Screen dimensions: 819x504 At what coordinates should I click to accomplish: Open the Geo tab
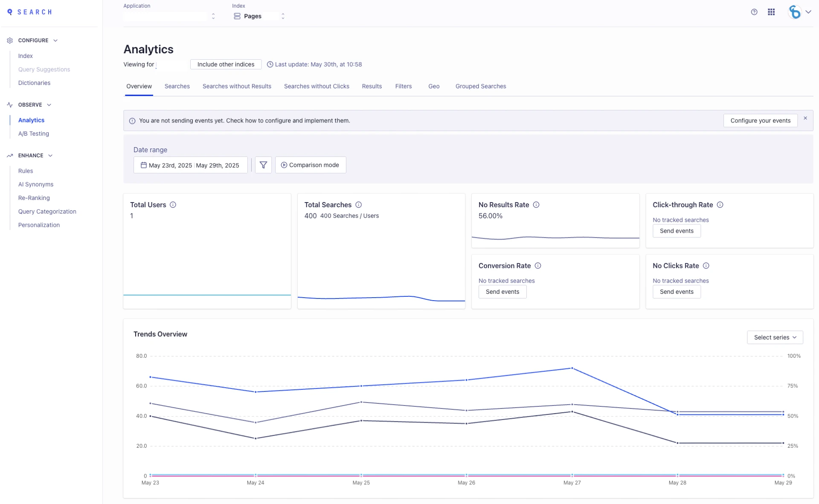(433, 86)
